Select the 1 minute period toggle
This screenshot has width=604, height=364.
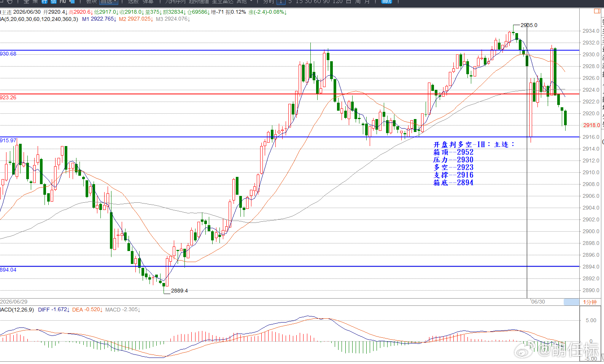coord(281,2)
